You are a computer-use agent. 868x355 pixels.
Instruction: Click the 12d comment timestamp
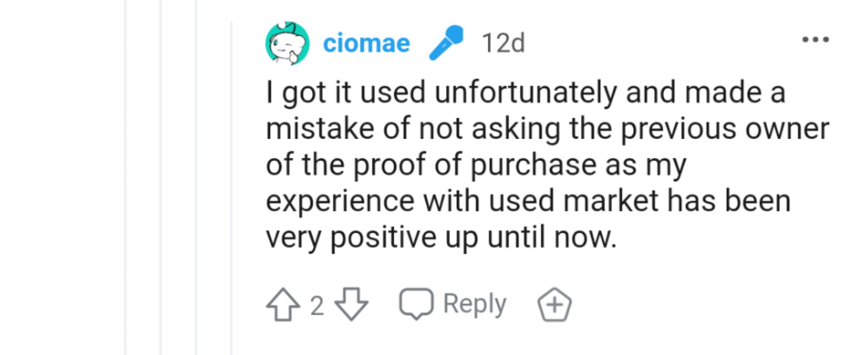(x=503, y=43)
